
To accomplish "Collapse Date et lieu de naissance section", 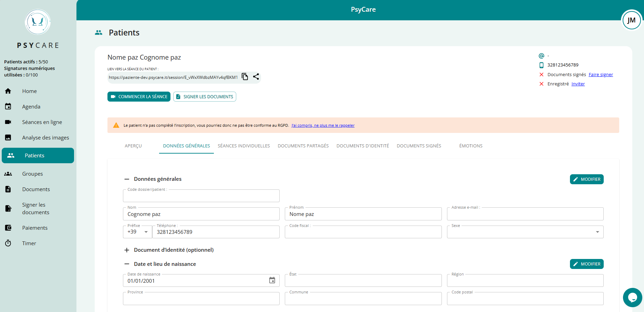I will 127,264.
